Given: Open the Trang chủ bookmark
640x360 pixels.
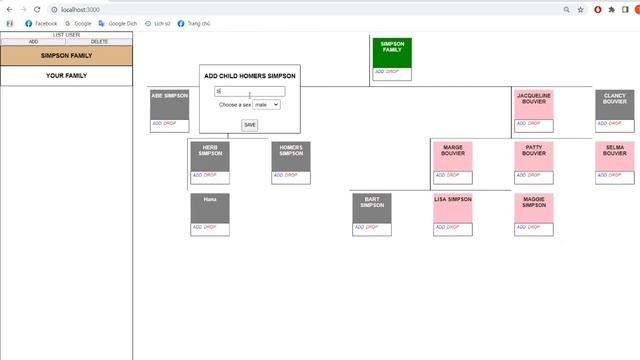Looking at the screenshot, I should pos(194,24).
